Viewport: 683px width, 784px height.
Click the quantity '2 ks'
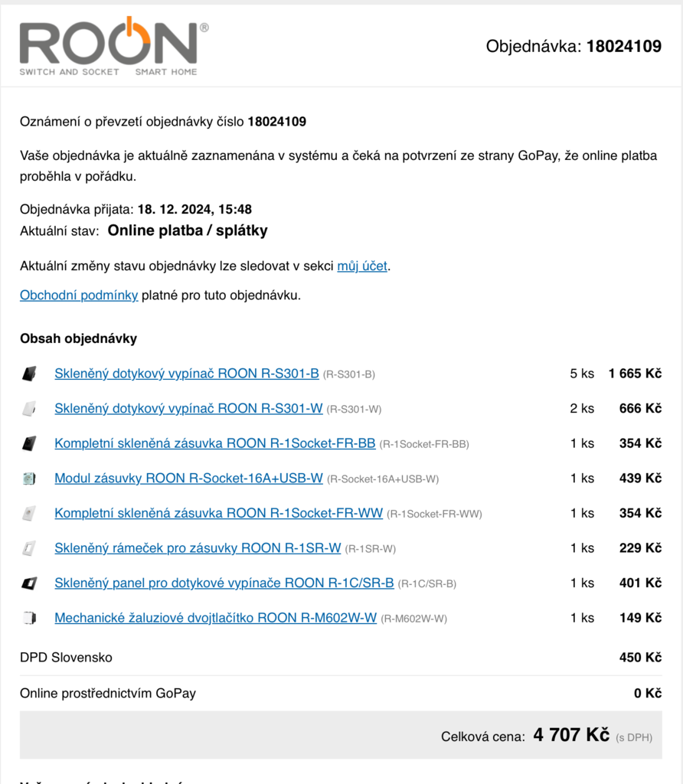[582, 409]
